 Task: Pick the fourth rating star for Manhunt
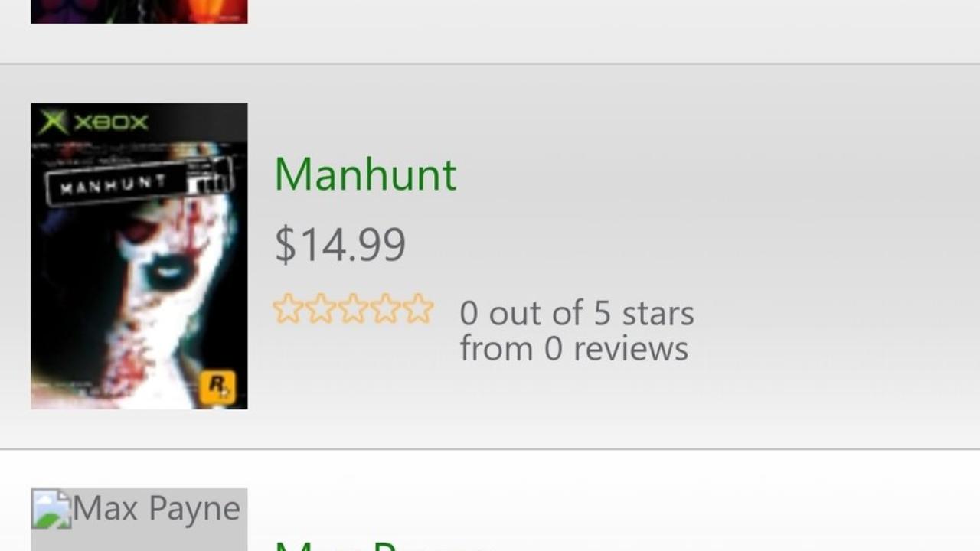[x=385, y=309]
